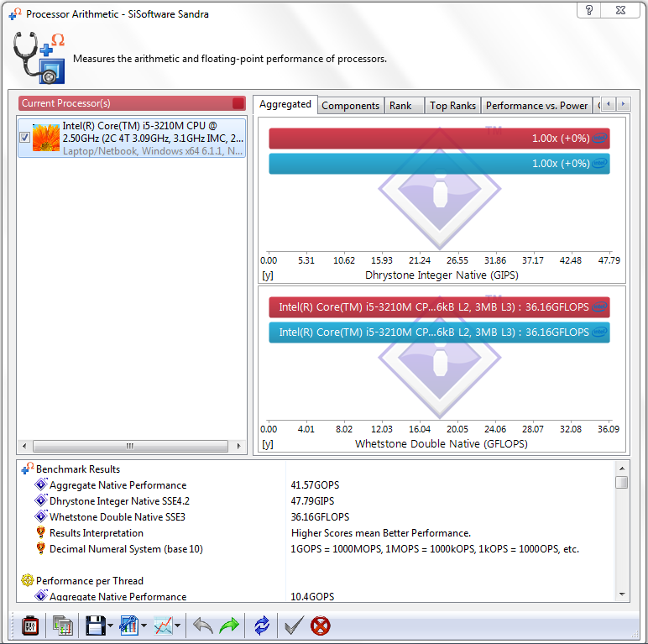Viewport: 648px width, 644px height.
Task: Click the Dhrystone Integer Native (GIPS) axis title
Action: 442,275
